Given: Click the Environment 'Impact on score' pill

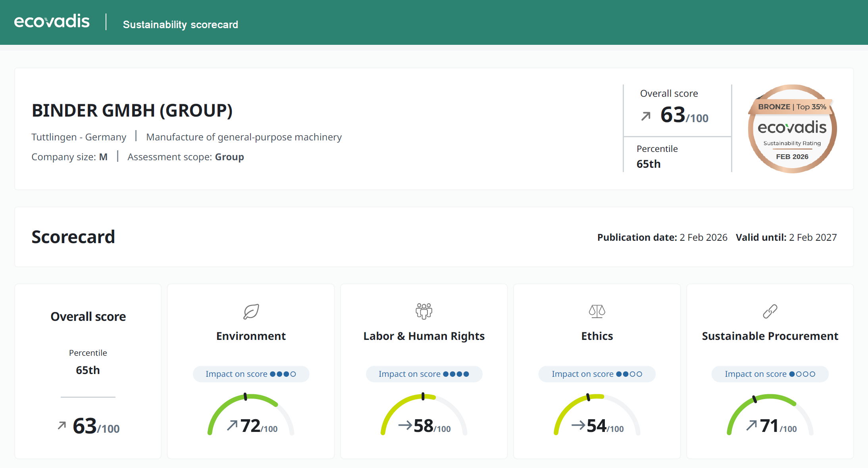Looking at the screenshot, I should (251, 374).
